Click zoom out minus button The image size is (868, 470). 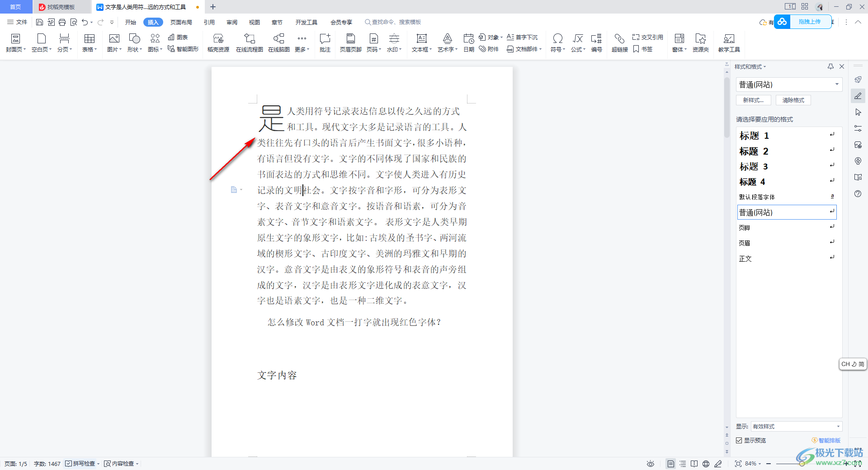pos(769,464)
